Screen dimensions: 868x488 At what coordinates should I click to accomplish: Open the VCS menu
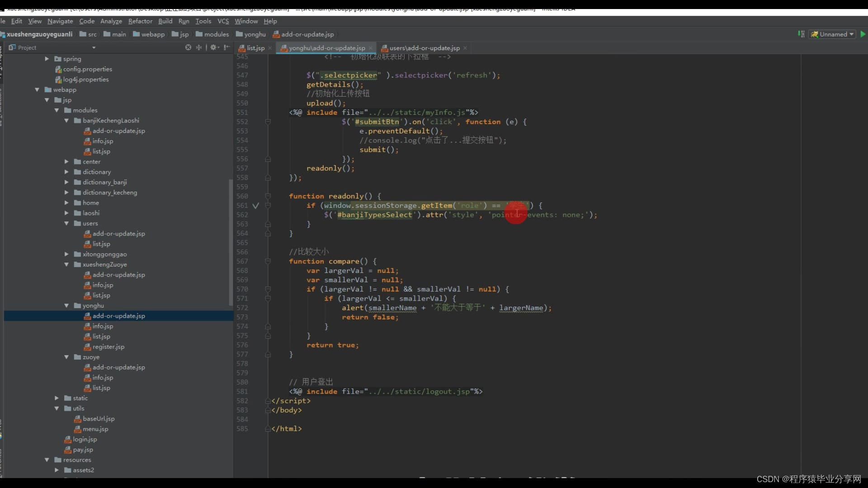[x=223, y=21]
